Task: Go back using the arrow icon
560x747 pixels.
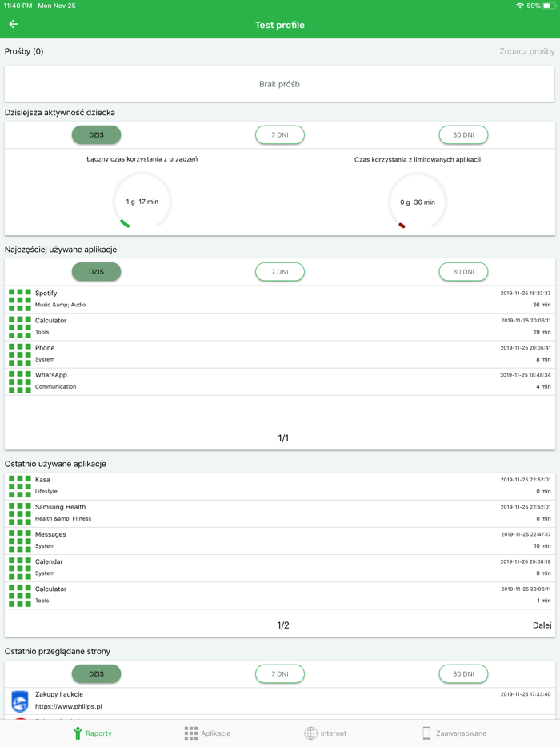Action: tap(14, 24)
